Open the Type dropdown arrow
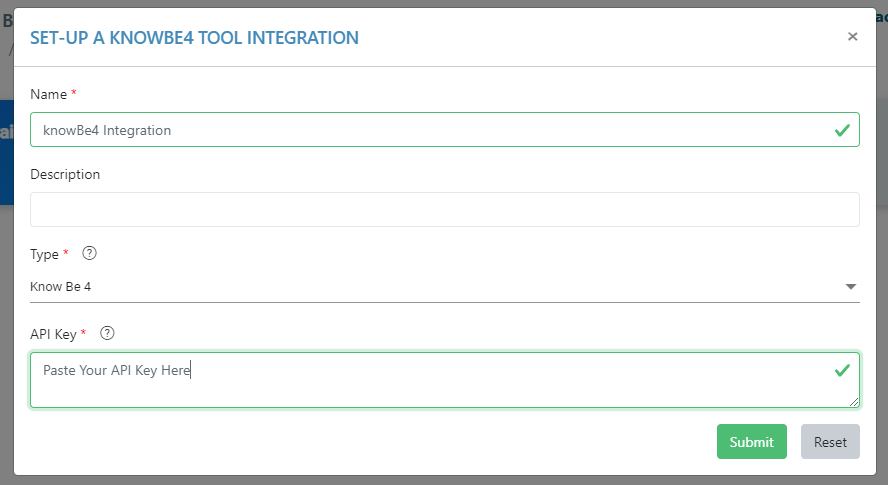Image resolution: width=888 pixels, height=485 pixels. pos(851,287)
